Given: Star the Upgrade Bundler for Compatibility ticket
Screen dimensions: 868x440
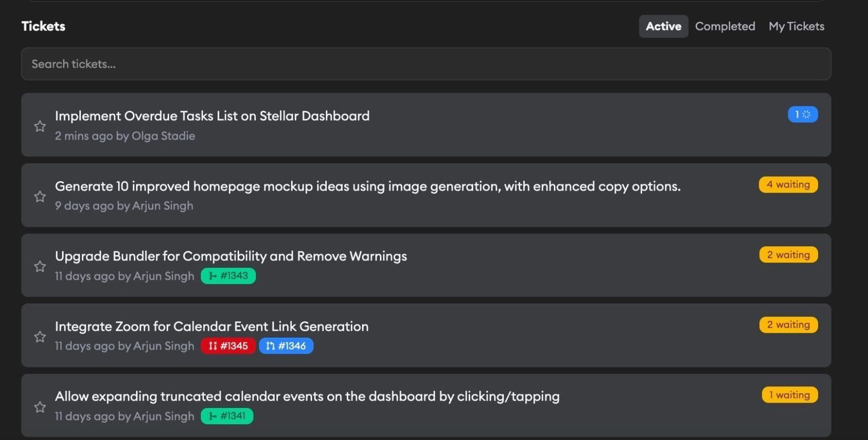Looking at the screenshot, I should pyautogui.click(x=40, y=266).
